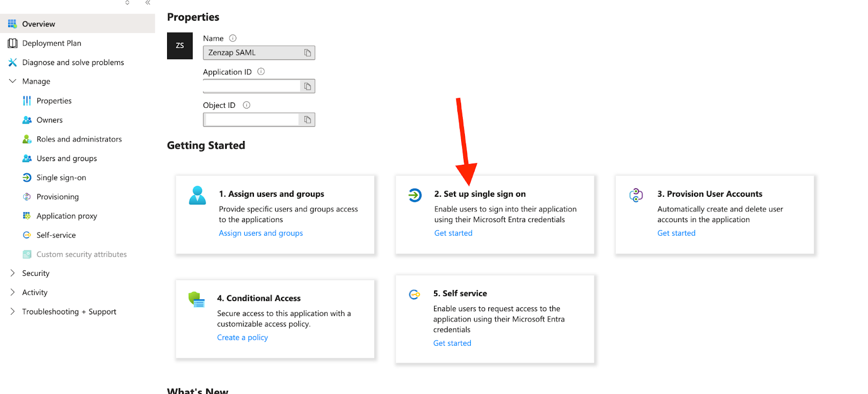Click Create a policy under Conditional Access
The width and height of the screenshot is (868, 394).
242,337
